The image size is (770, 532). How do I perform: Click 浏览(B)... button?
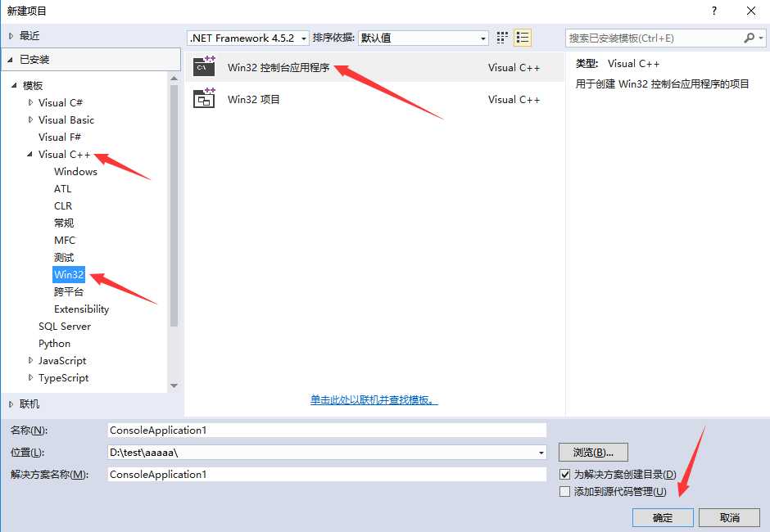tap(593, 453)
